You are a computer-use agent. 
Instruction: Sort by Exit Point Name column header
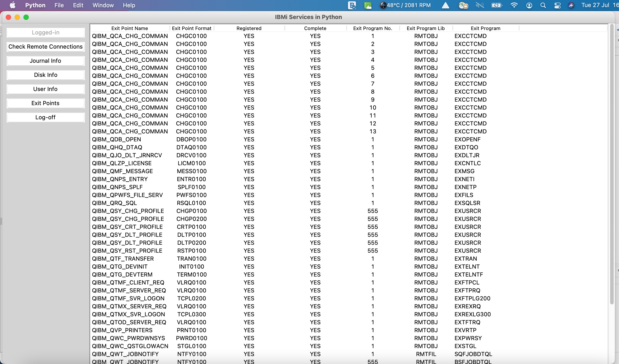pos(130,28)
